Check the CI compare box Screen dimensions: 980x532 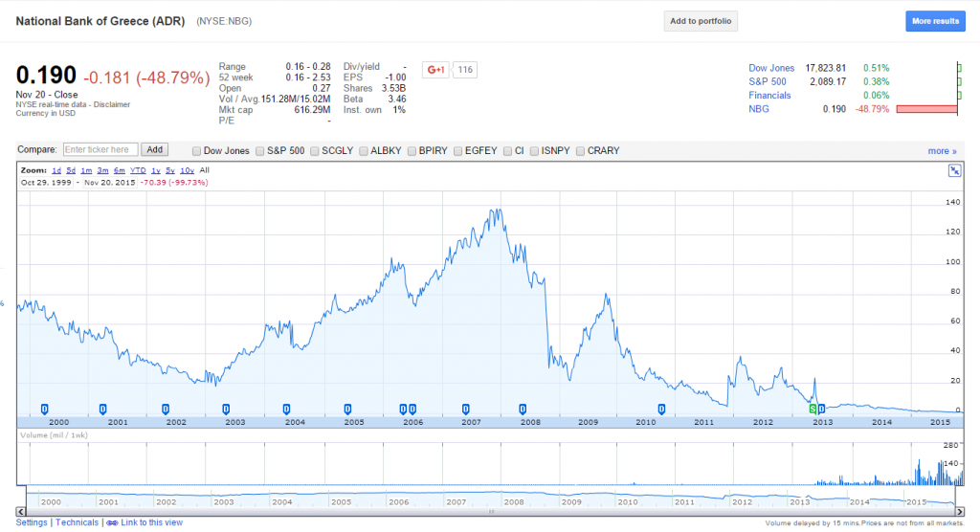coord(507,150)
